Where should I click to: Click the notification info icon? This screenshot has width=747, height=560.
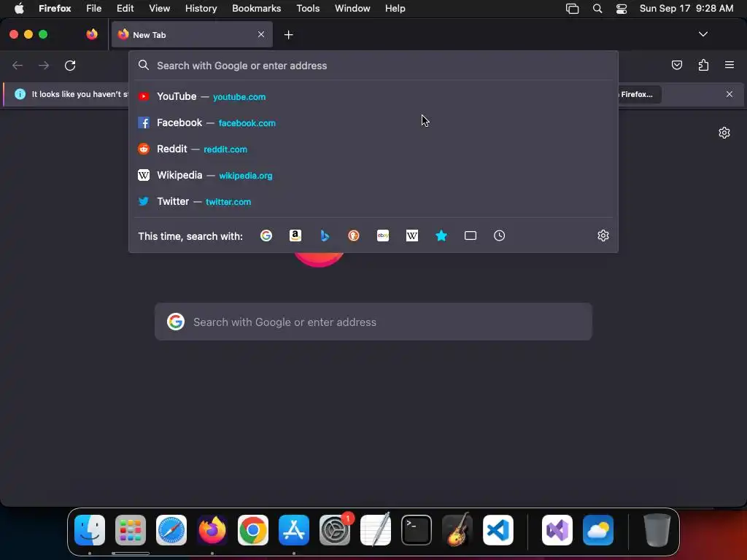click(x=20, y=94)
